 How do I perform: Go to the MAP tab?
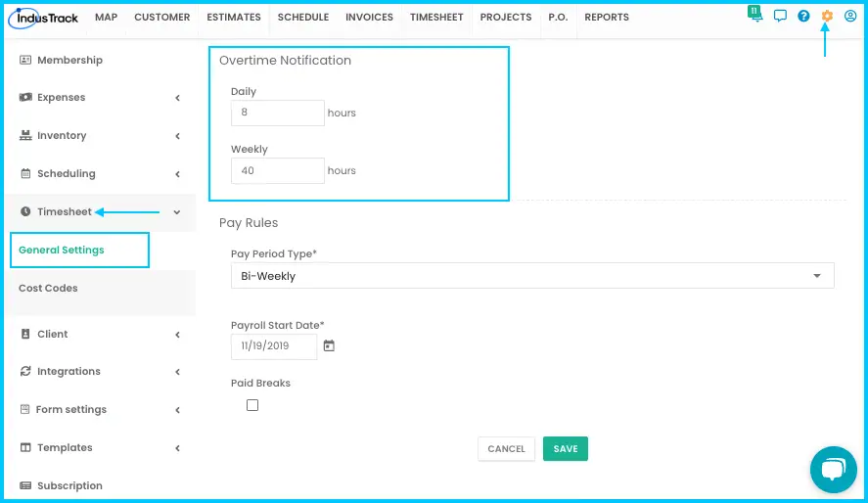tap(106, 18)
